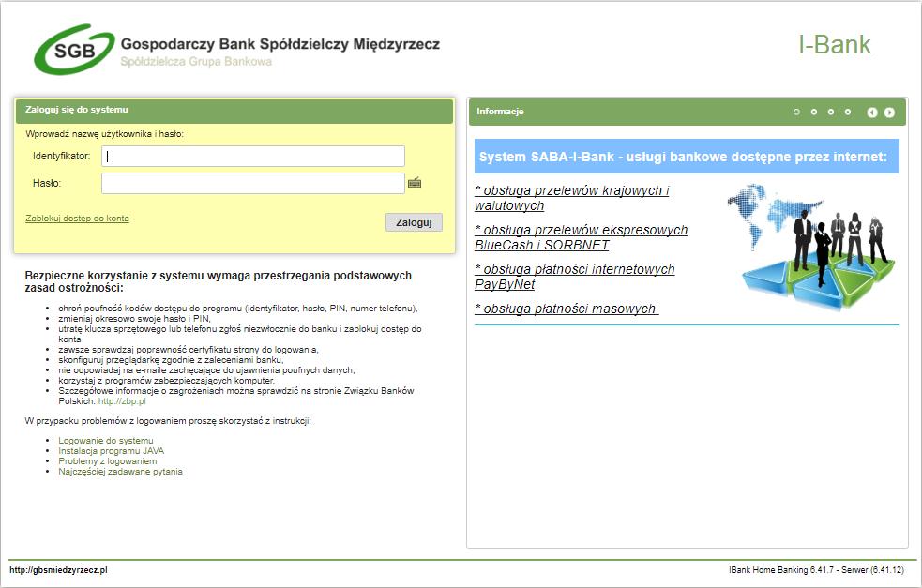922x588 pixels.
Task: Click the zmieniaj okresowo swoje hasło i PIN line
Action: (x=134, y=319)
